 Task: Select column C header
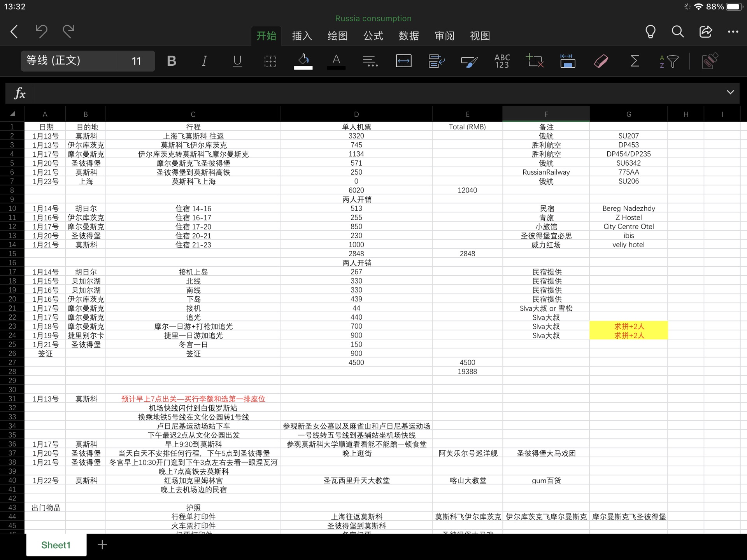point(193,114)
